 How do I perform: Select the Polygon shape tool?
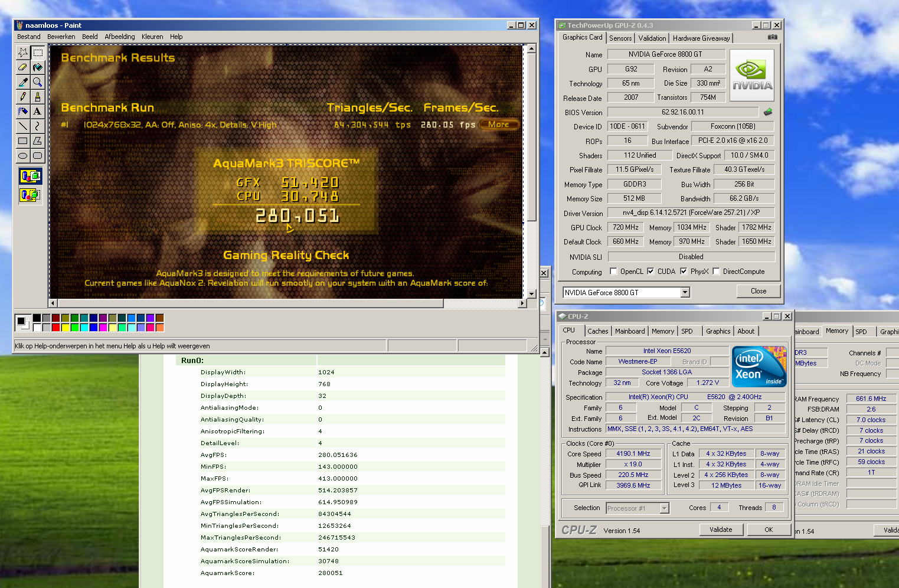(38, 141)
